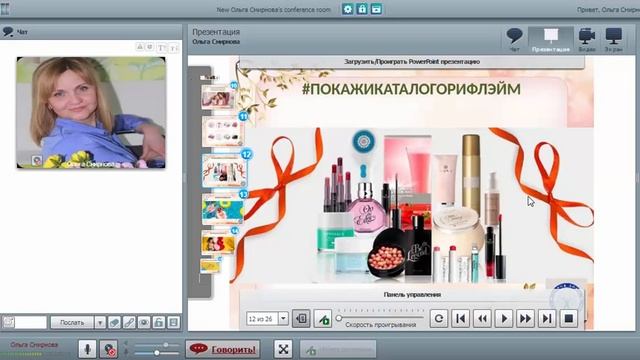
Task: Select slide thumbnail number 10
Action: coord(218,98)
